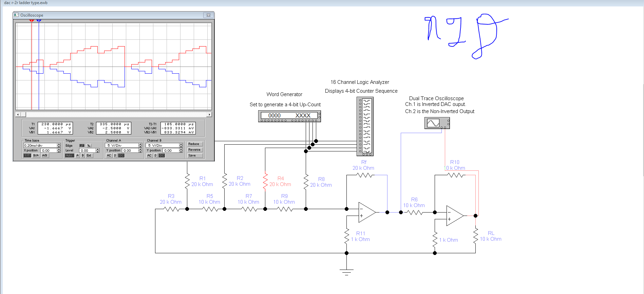Image resolution: width=644 pixels, height=294 pixels.
Task: Open the 16 Channel Logic Analyzer instrument
Action: pos(365,126)
